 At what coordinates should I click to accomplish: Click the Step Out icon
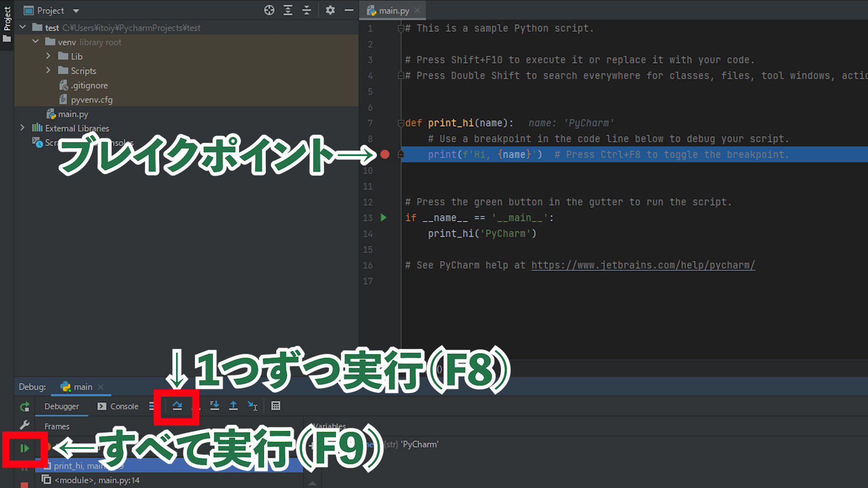(233, 406)
